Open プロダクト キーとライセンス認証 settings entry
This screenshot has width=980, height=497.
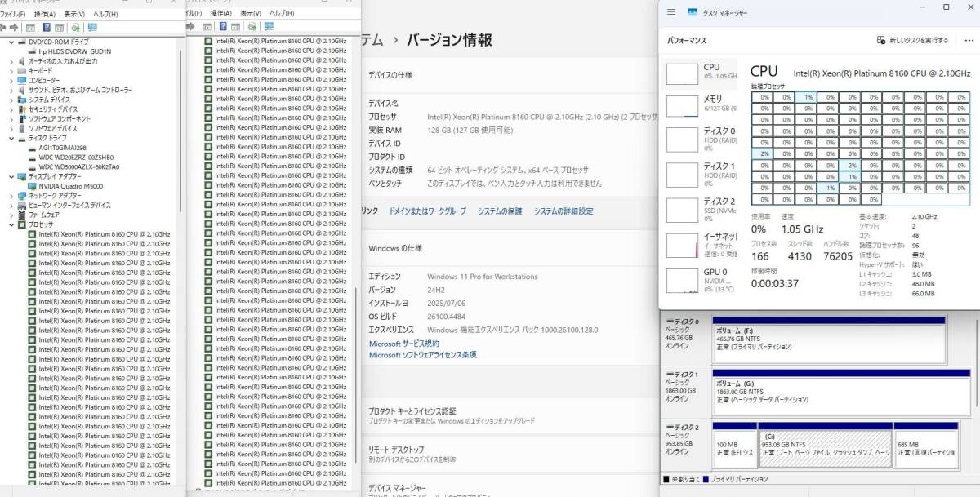[x=510, y=415]
